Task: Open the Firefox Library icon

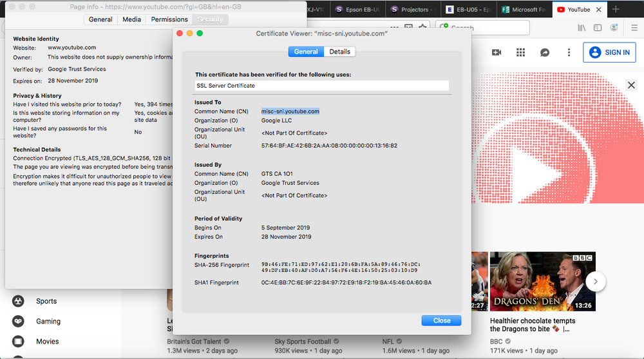Action: (582, 28)
